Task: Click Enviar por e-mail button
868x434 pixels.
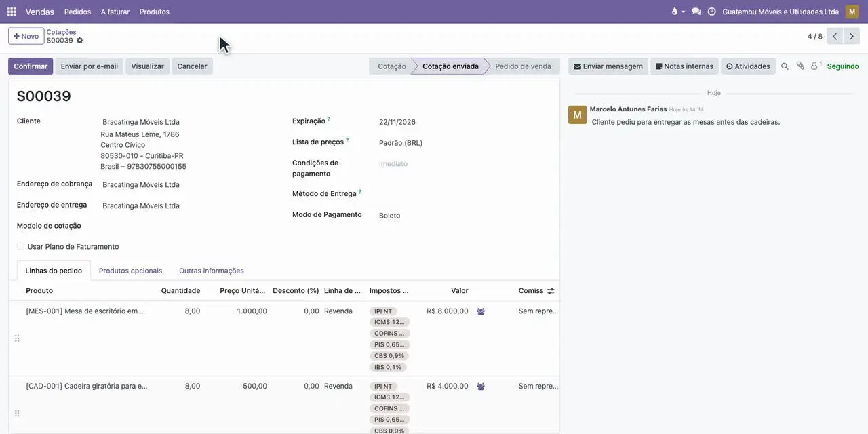Action: [x=90, y=66]
